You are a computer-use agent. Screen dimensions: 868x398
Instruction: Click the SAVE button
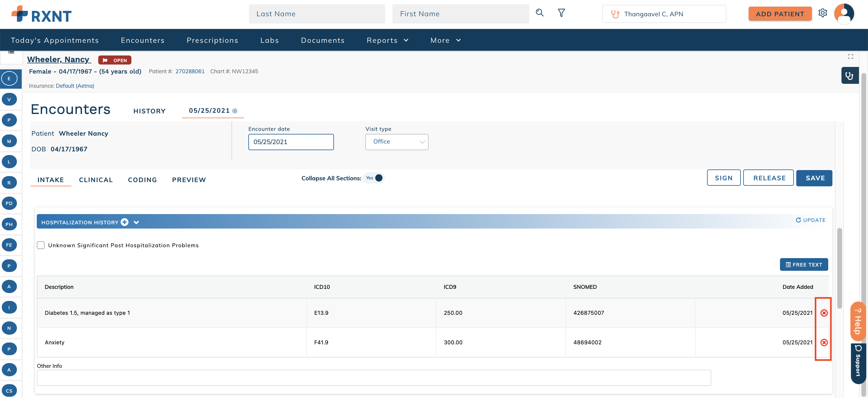(814, 178)
